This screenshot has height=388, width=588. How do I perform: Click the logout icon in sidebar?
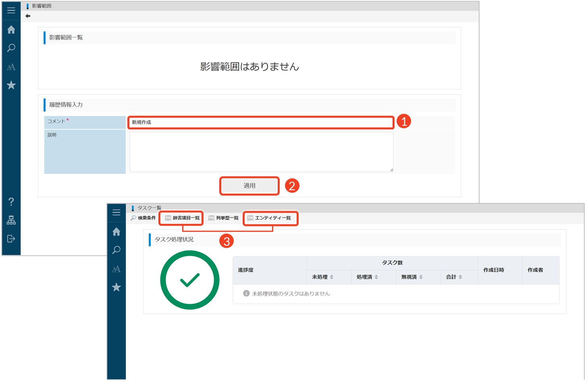11,239
